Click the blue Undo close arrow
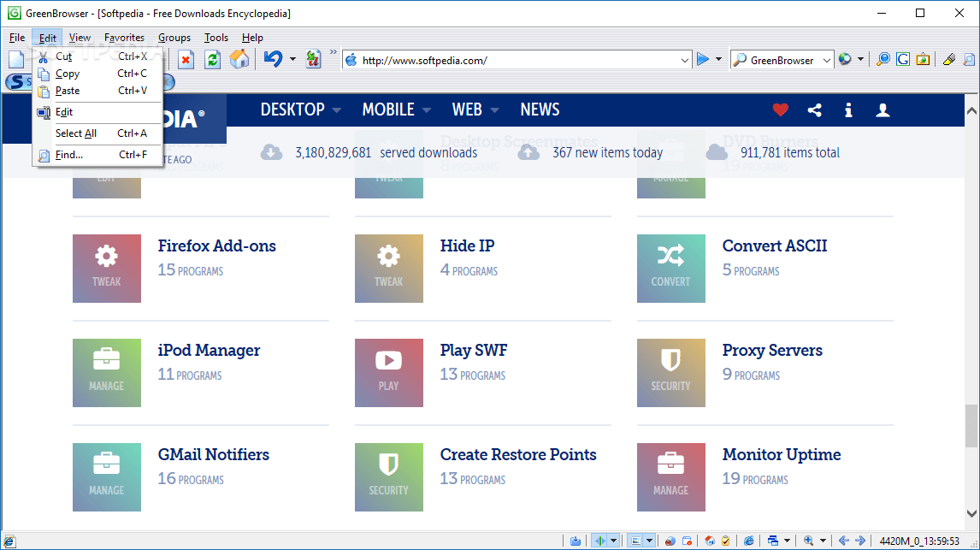The height and width of the screenshot is (550, 980). tap(273, 59)
